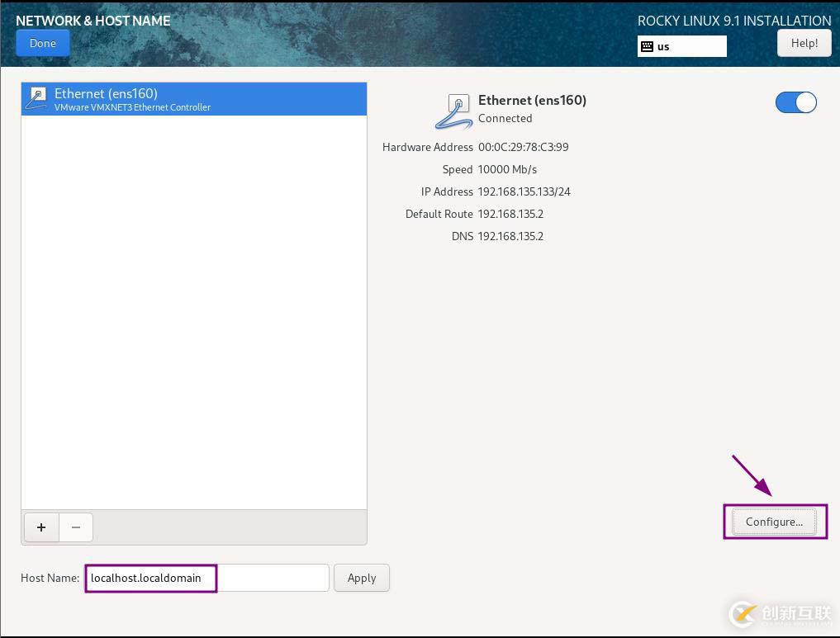
Task: Add a new network device with plus
Action: pyautogui.click(x=41, y=527)
